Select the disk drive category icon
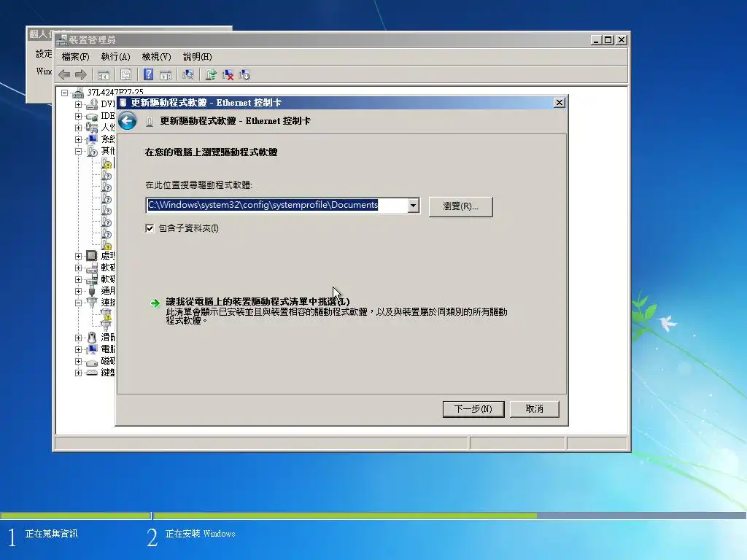The width and height of the screenshot is (747, 560). tap(92, 362)
